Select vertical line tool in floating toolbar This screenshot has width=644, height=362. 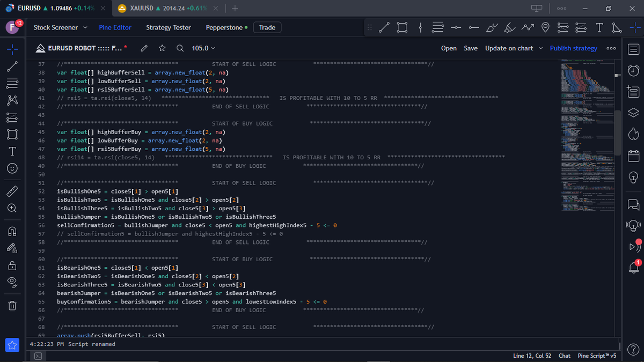coord(420,27)
